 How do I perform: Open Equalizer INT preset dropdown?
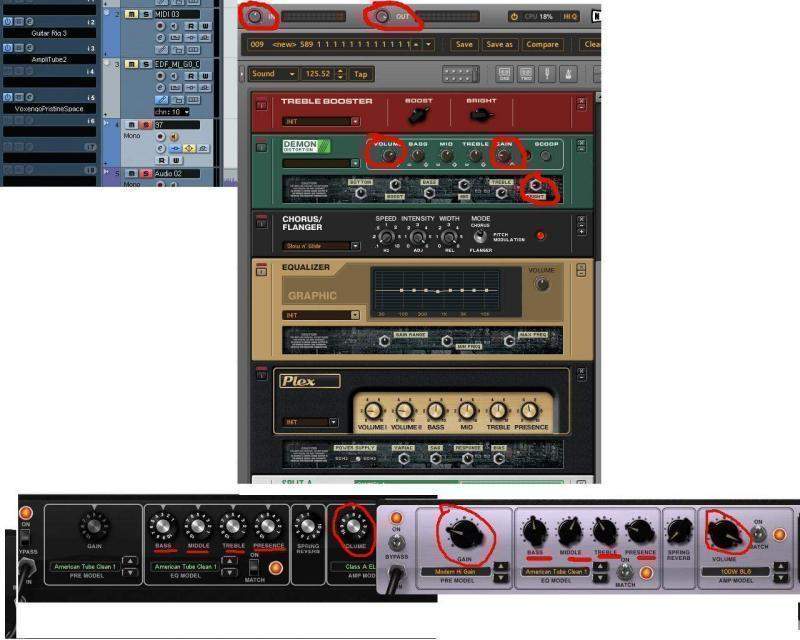point(355,315)
